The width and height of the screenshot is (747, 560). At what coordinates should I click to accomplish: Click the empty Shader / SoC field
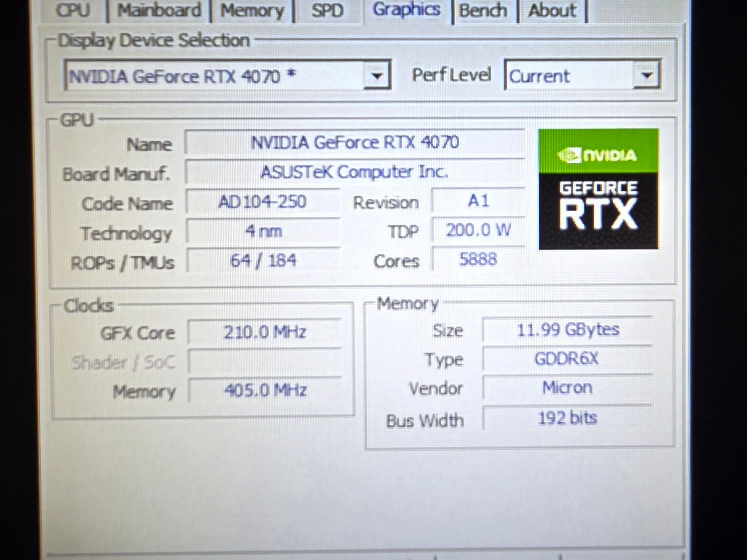pyautogui.click(x=265, y=361)
